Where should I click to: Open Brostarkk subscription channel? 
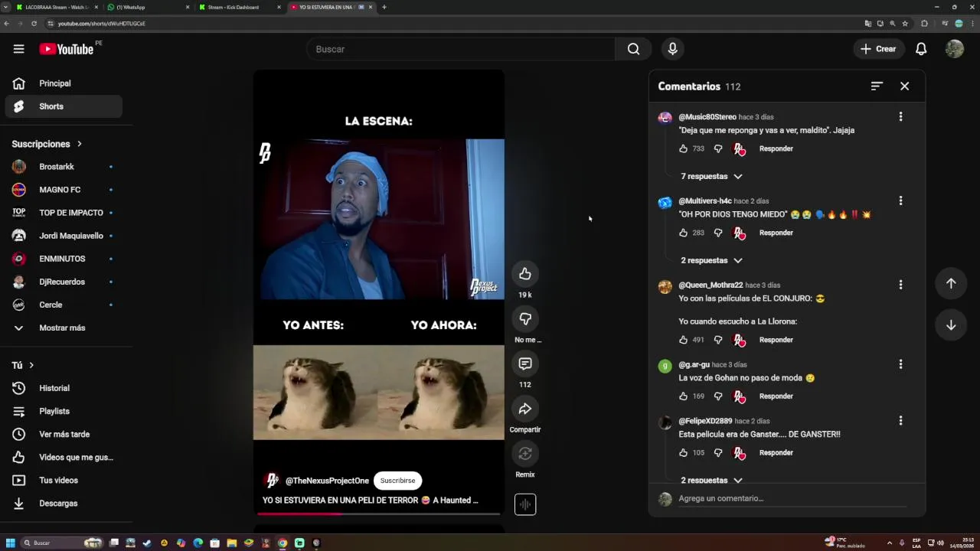click(64, 167)
